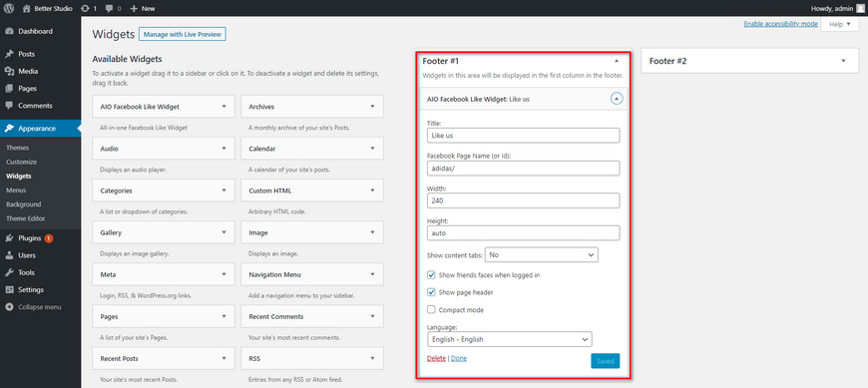Enable Compact mode checkbox

tap(431, 310)
